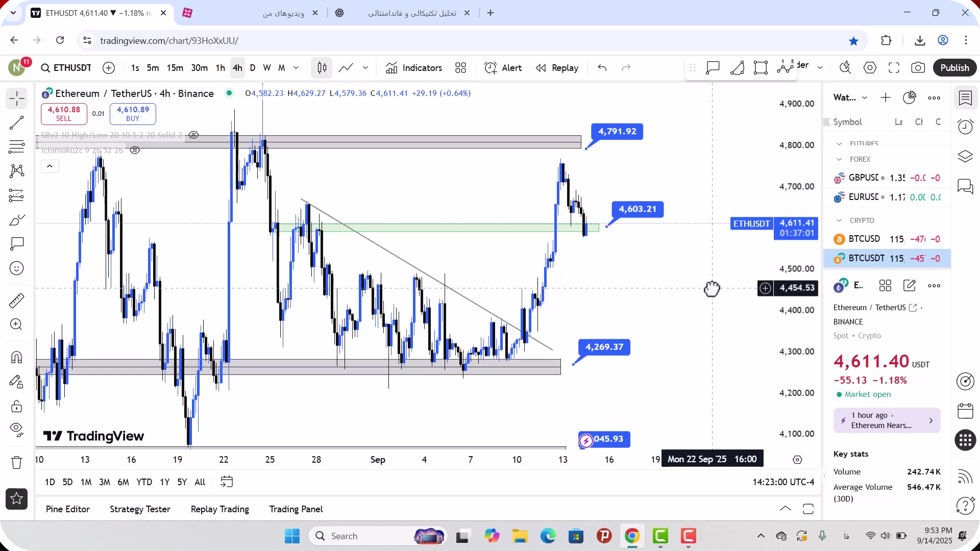This screenshot has height=551, width=980.
Task: Start bar Replay mode
Action: pos(557,68)
